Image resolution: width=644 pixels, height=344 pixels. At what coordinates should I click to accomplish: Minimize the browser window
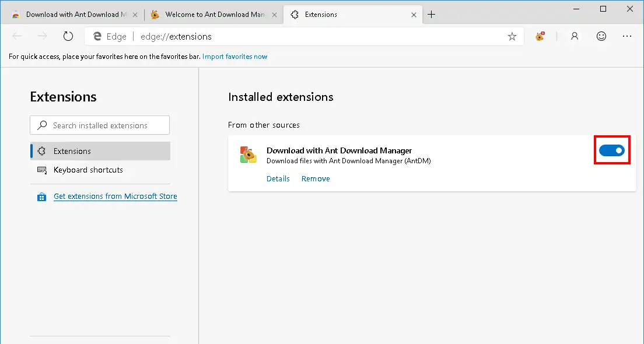pyautogui.click(x=576, y=9)
